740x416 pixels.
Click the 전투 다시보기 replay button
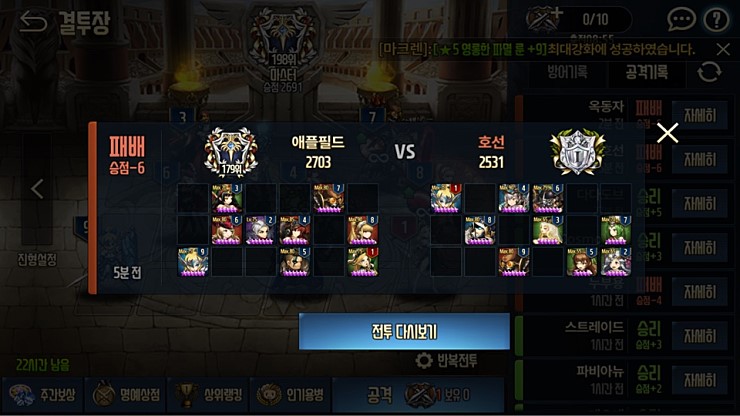404,331
